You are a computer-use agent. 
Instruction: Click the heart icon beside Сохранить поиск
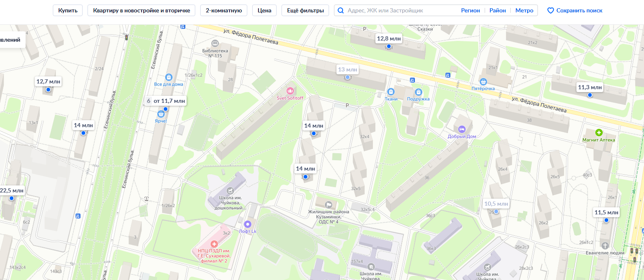pos(550,11)
